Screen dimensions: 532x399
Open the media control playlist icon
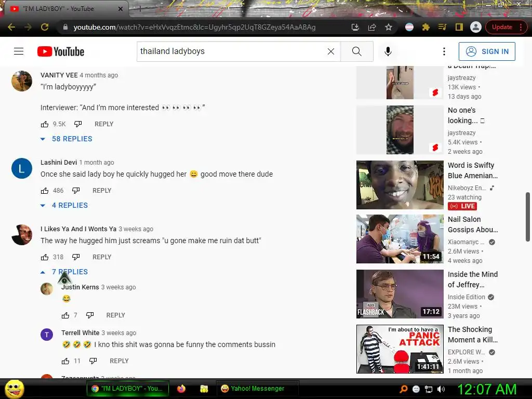pos(442,27)
